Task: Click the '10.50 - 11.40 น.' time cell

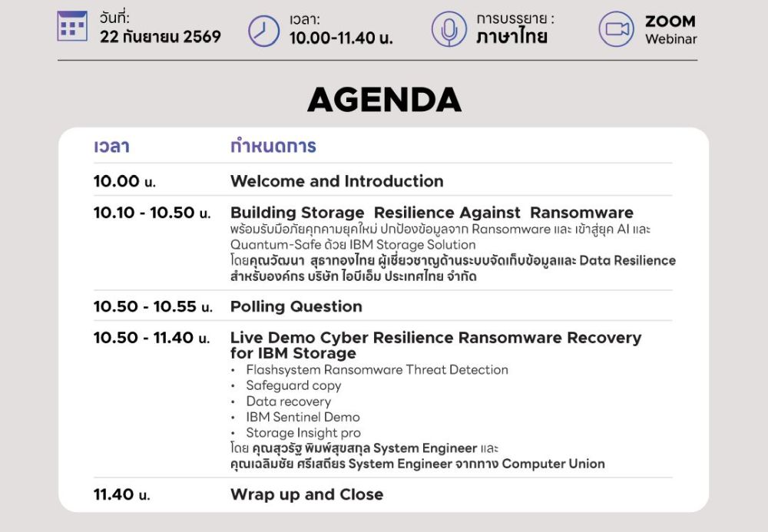Action: 152,338
